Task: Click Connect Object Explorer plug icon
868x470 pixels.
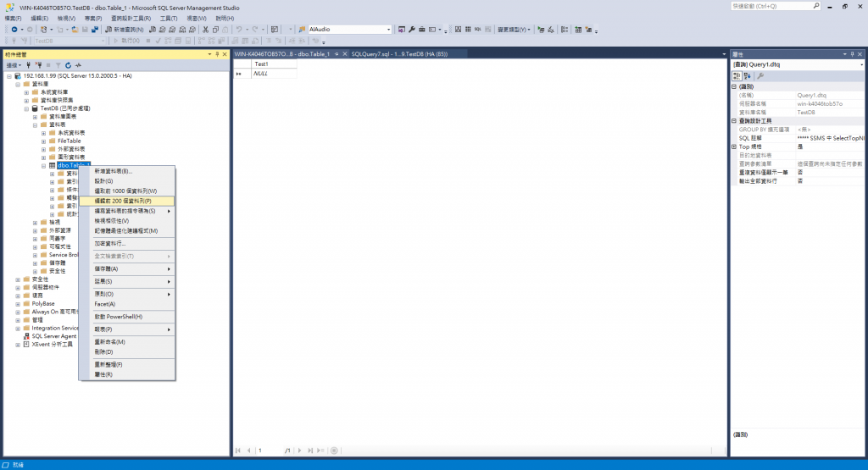Action: pos(28,65)
